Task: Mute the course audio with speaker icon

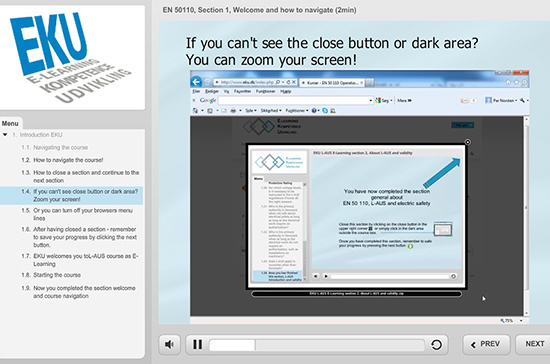Action: pyautogui.click(x=169, y=344)
